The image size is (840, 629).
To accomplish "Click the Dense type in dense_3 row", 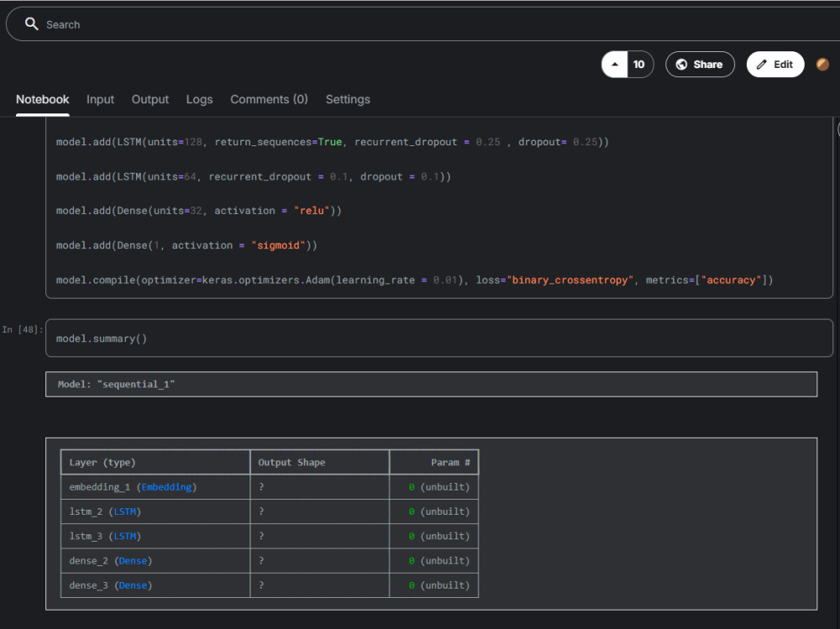I will click(x=133, y=585).
